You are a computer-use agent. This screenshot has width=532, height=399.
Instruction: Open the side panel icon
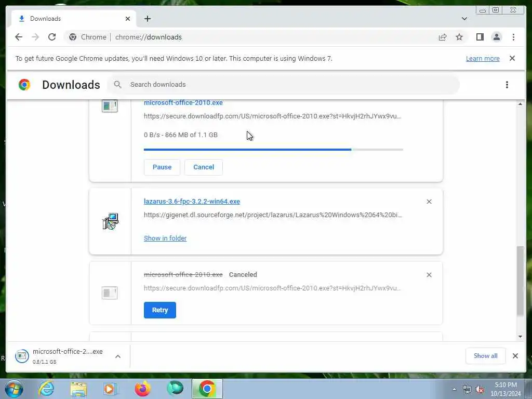[x=480, y=37]
